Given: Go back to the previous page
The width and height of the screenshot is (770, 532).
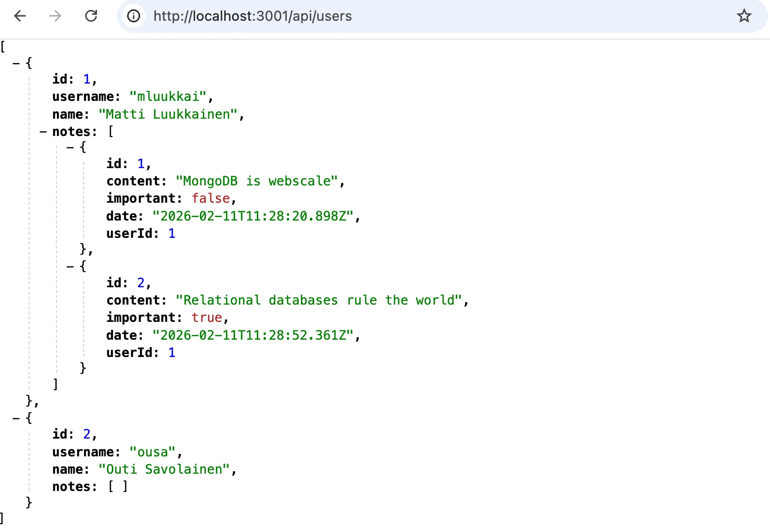Looking at the screenshot, I should click(x=20, y=16).
